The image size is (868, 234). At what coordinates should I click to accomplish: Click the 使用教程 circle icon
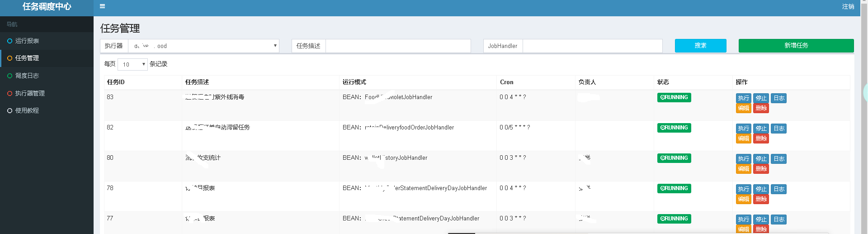[x=9, y=110]
